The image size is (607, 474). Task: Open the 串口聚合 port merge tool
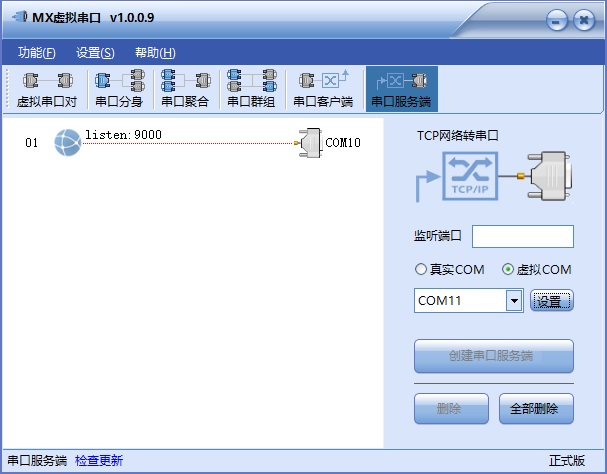[185, 89]
